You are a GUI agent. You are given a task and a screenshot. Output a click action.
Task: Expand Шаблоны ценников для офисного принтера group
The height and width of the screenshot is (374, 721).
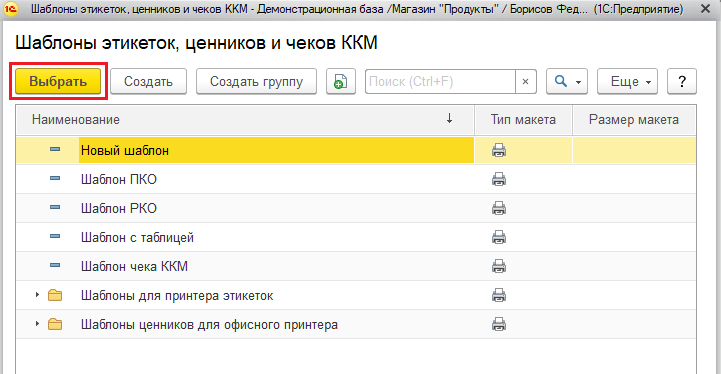point(37,323)
